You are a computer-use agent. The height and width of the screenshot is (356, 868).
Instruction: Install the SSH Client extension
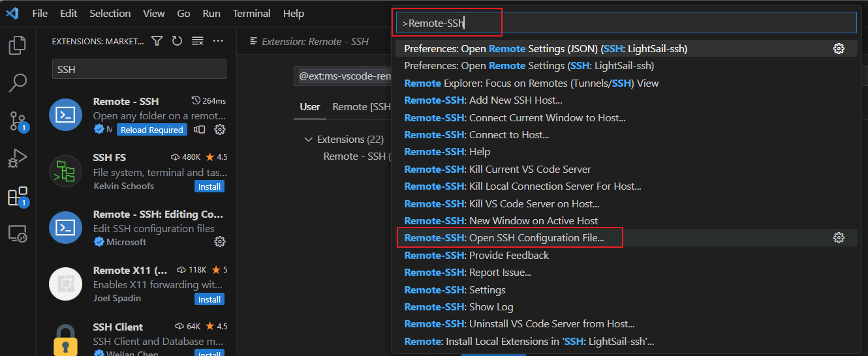(209, 353)
